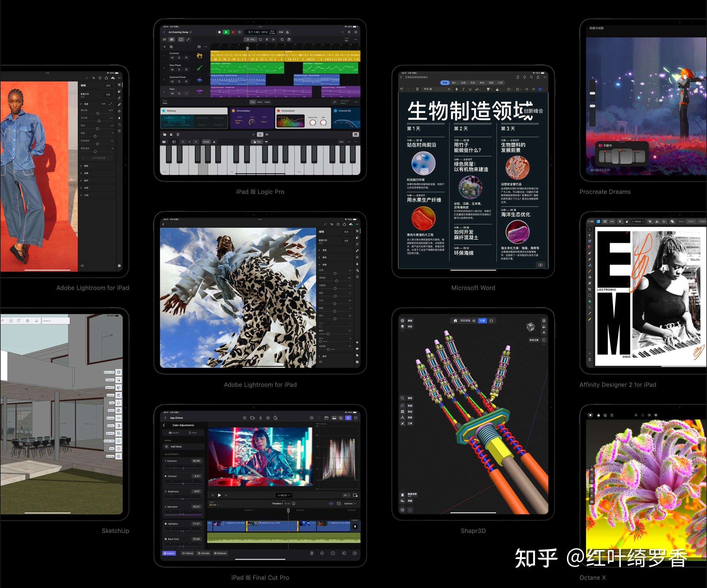This screenshot has width=707, height=588.
Task: Tap the trash icon below the Final Cut timeline
Action: click(x=312, y=553)
